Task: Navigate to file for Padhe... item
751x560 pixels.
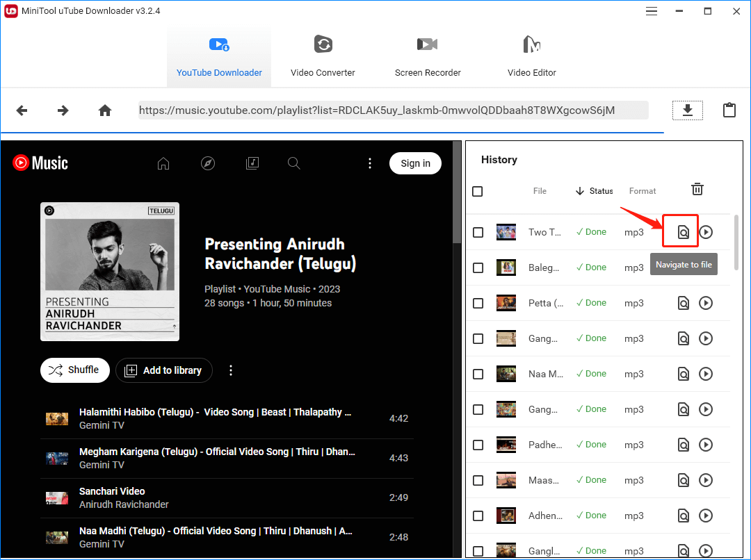Action: click(x=684, y=445)
